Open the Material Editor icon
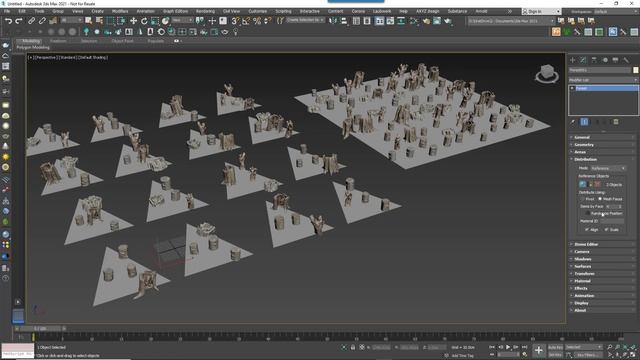Screen dimensions: 640x360 click(x=414, y=20)
